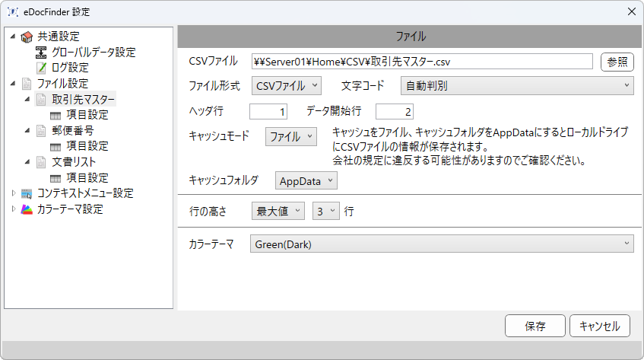Select 郵便番号 tree item
This screenshot has width=644, height=360.
(x=73, y=131)
